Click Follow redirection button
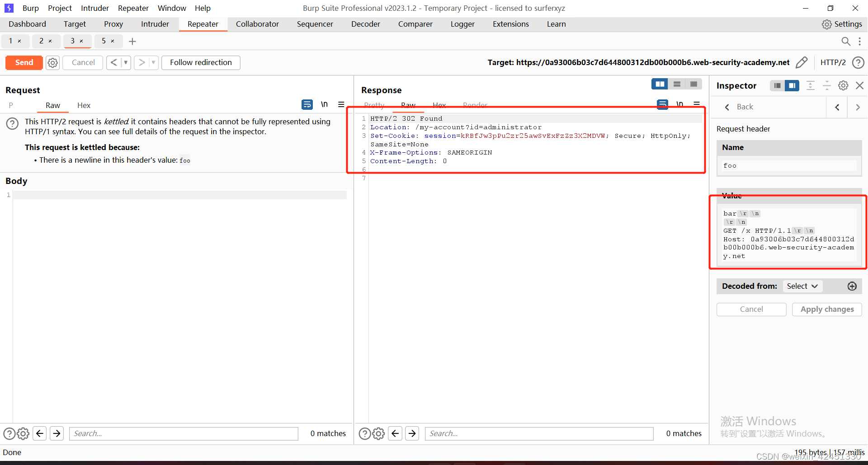 pos(201,62)
